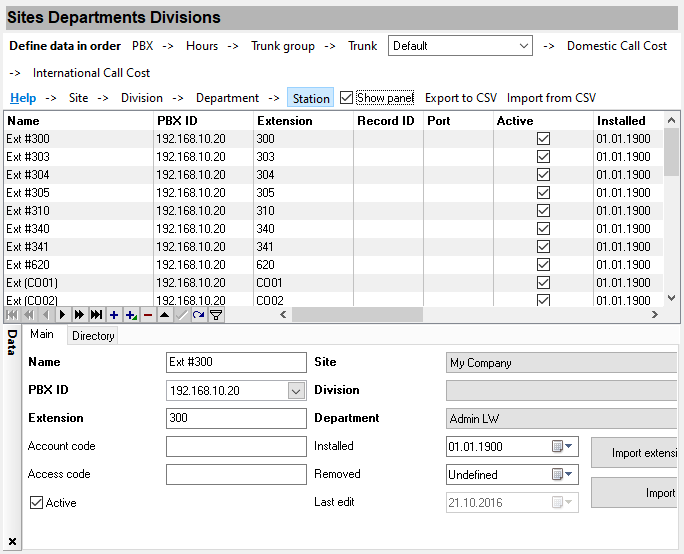
Task: Select the Ext (CO01) row name
Action: pos(32,283)
